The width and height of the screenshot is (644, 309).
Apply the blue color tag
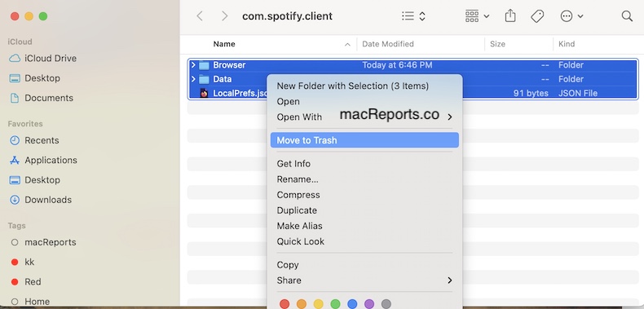pyautogui.click(x=352, y=304)
